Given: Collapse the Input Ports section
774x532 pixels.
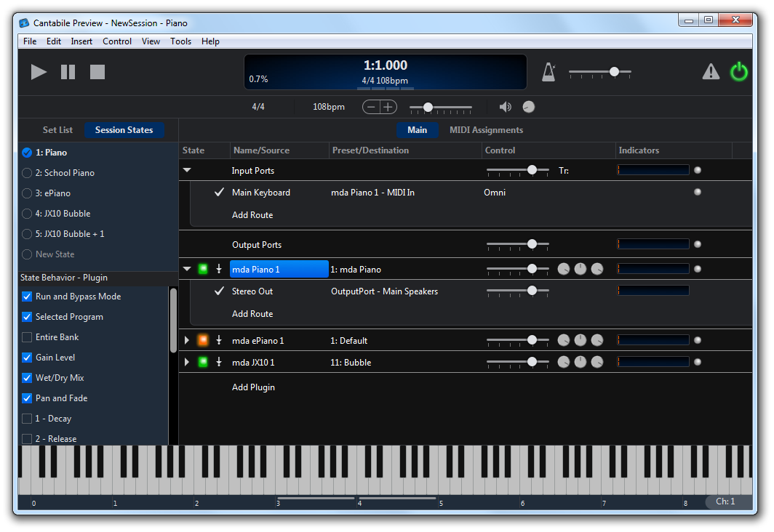Looking at the screenshot, I should click(x=187, y=170).
